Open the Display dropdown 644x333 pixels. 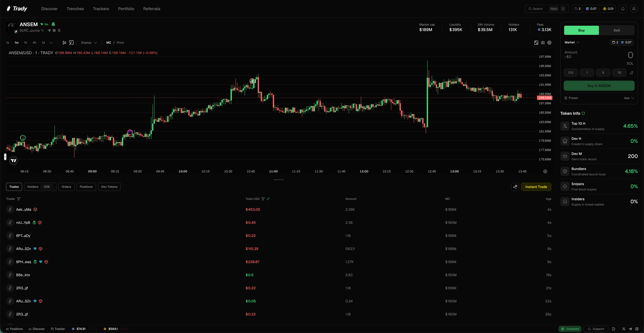(x=89, y=43)
